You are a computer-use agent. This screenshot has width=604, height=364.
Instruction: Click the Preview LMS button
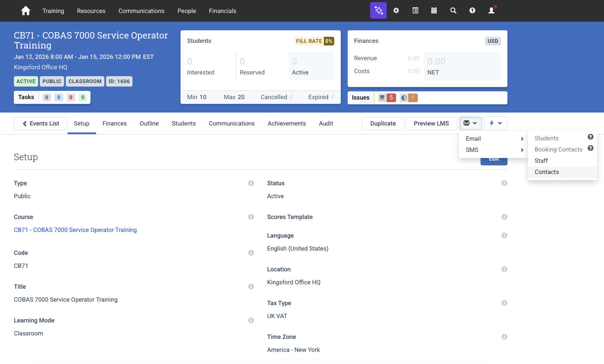(x=431, y=123)
